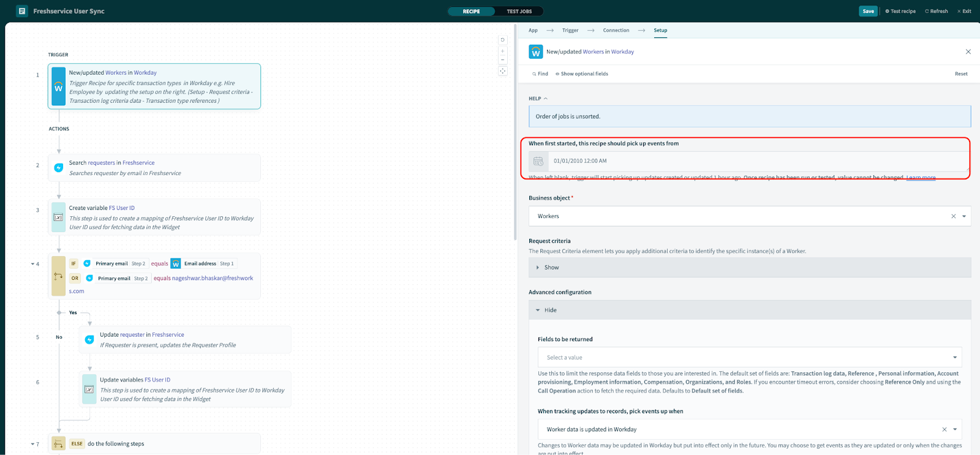Image resolution: width=980 pixels, height=455 pixels.
Task: Open the calendar date picker icon
Action: pos(538,161)
